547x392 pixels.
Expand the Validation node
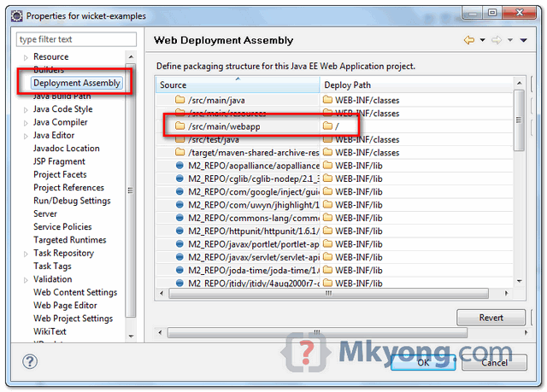pyautogui.click(x=26, y=280)
